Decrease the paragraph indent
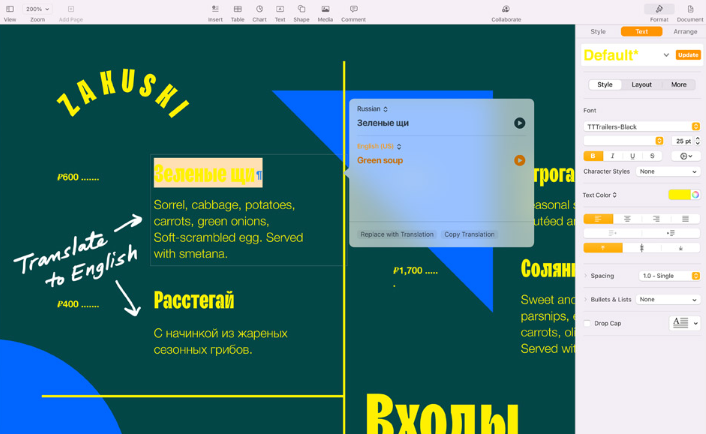This screenshot has width=706, height=434. click(x=612, y=233)
